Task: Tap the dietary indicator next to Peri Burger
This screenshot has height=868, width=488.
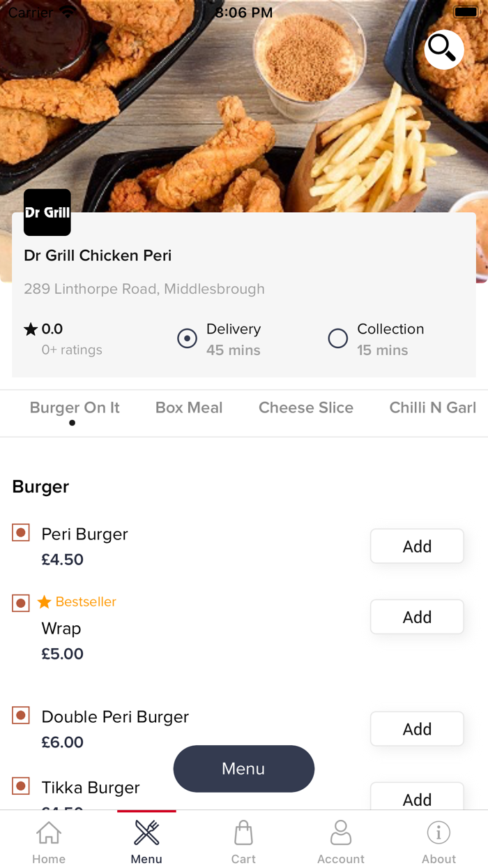Action: point(20,532)
